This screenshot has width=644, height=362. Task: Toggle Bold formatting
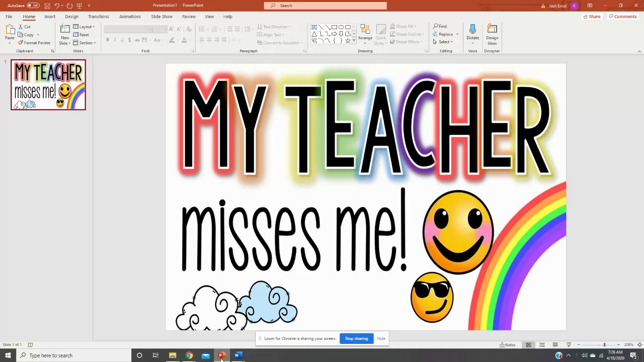click(108, 40)
